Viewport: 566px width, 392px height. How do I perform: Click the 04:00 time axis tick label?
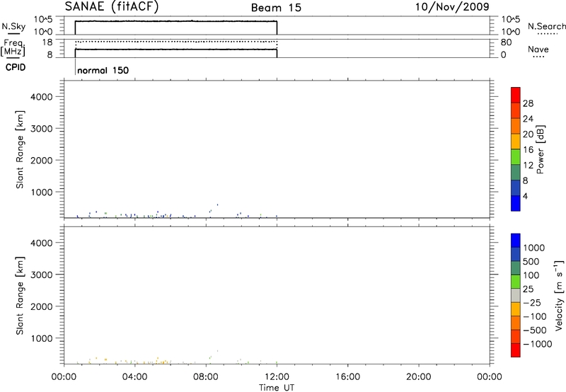tap(135, 377)
